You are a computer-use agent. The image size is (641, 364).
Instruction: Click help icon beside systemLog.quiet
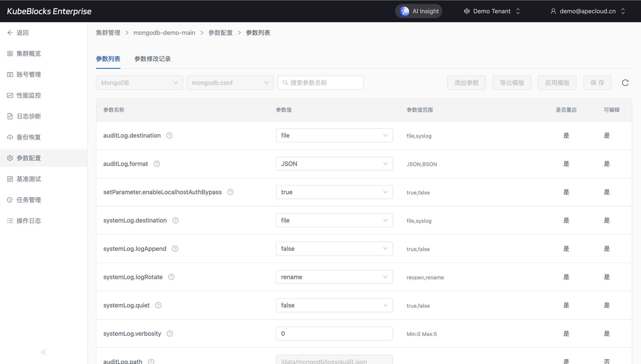[x=158, y=305]
